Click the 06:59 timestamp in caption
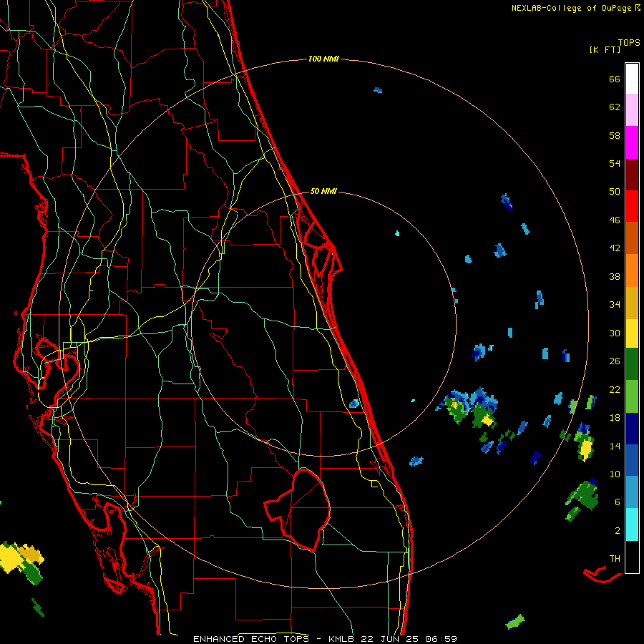 click(x=441, y=639)
